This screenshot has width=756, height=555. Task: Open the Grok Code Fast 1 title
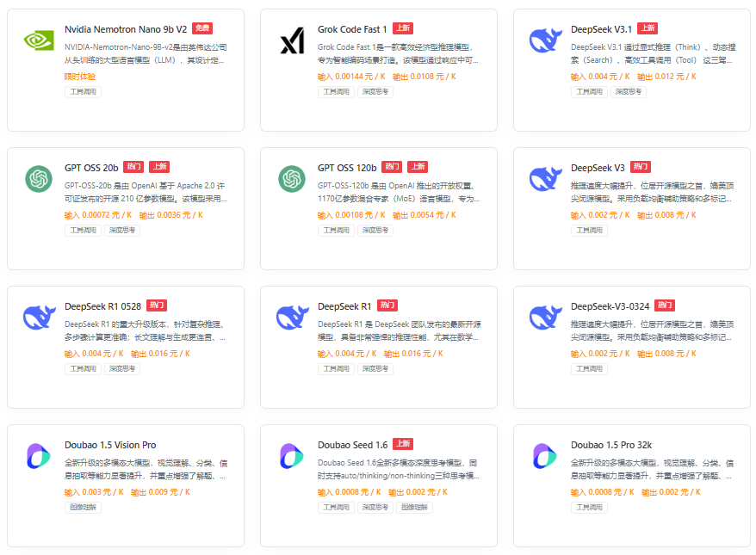pos(352,29)
